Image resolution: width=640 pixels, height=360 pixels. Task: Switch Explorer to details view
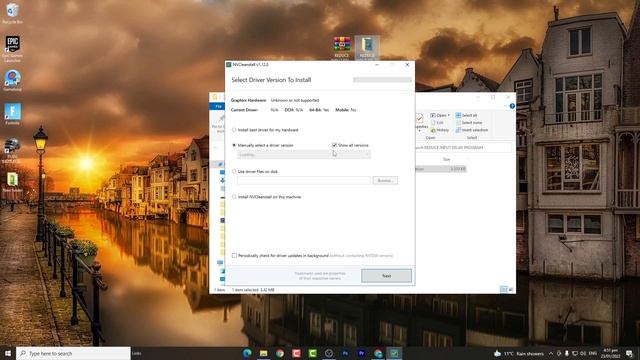[504, 290]
